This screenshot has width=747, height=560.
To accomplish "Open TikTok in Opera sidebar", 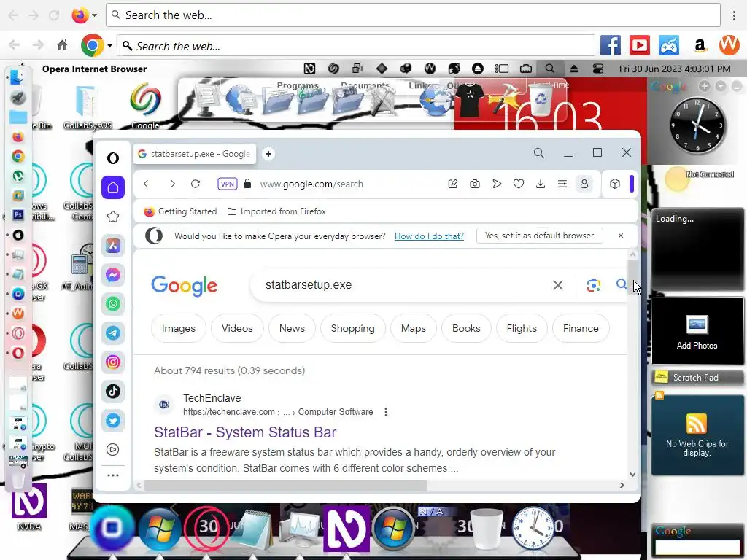I will [x=113, y=392].
